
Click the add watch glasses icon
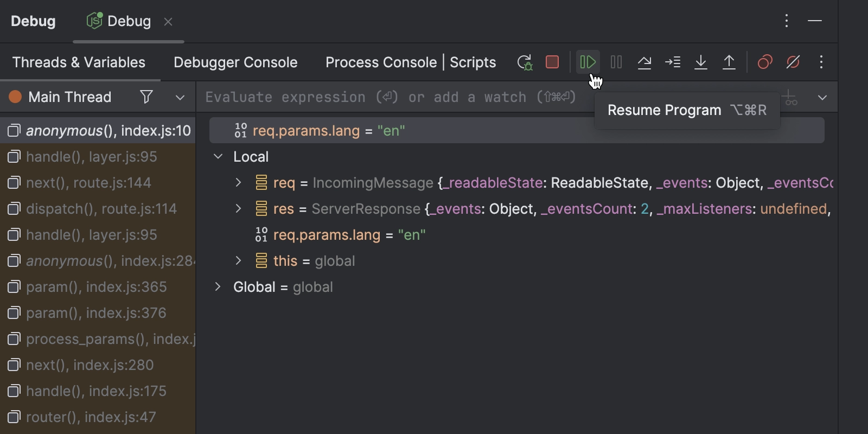pos(791,98)
